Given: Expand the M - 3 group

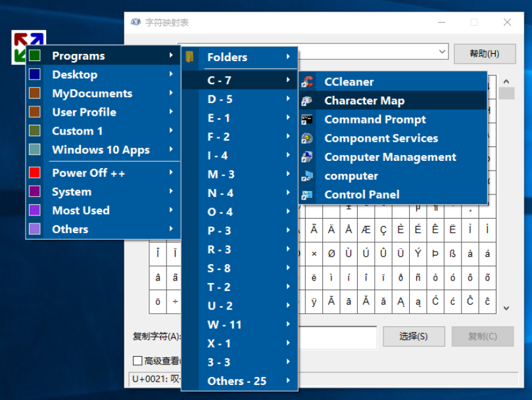Looking at the screenshot, I should pos(239,174).
